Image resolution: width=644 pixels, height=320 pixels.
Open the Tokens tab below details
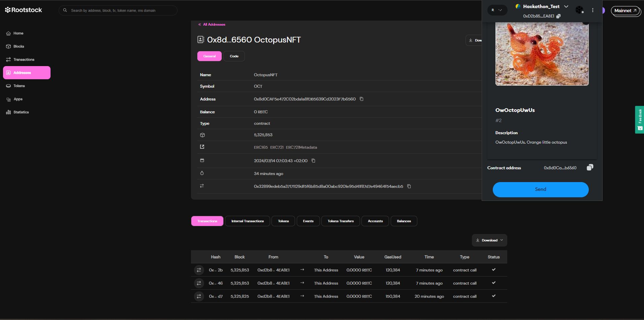pos(283,221)
